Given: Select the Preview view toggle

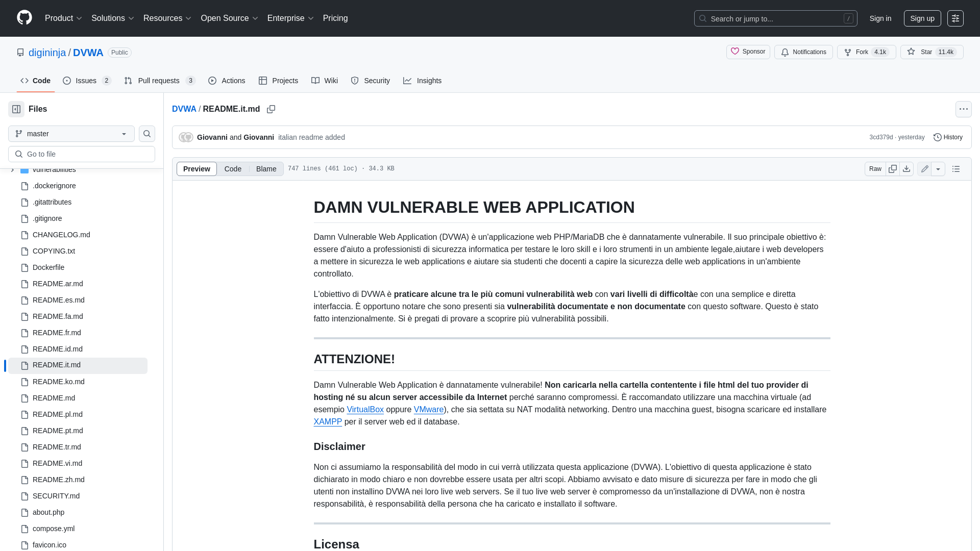Looking at the screenshot, I should (197, 169).
